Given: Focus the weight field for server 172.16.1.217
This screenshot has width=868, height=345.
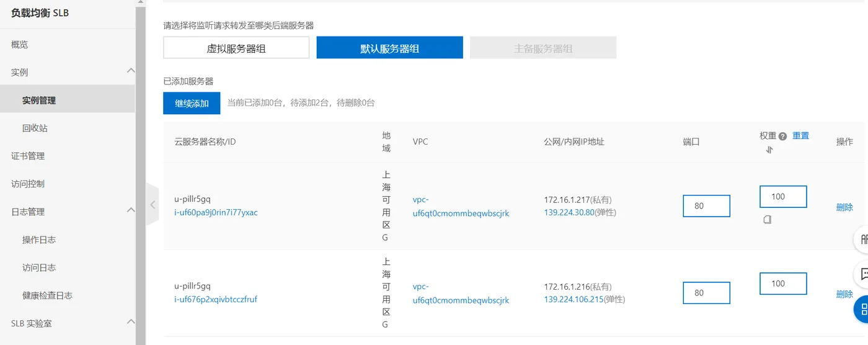Looking at the screenshot, I should (x=783, y=197).
